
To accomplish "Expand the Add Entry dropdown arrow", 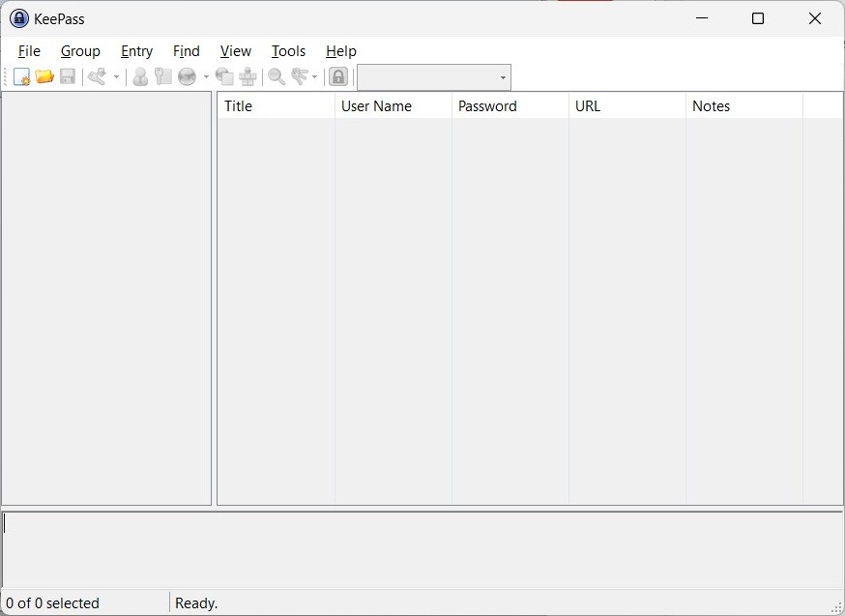I will [116, 77].
